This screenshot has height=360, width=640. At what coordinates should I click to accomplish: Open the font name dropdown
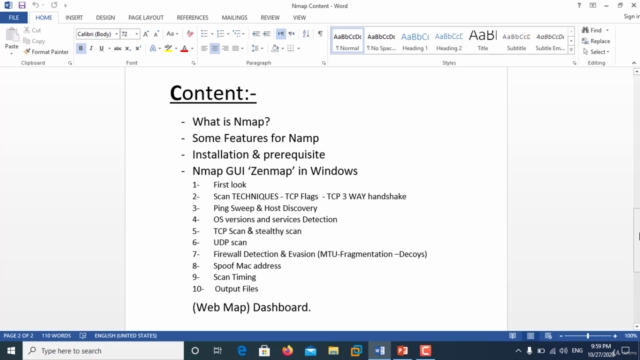(116, 34)
